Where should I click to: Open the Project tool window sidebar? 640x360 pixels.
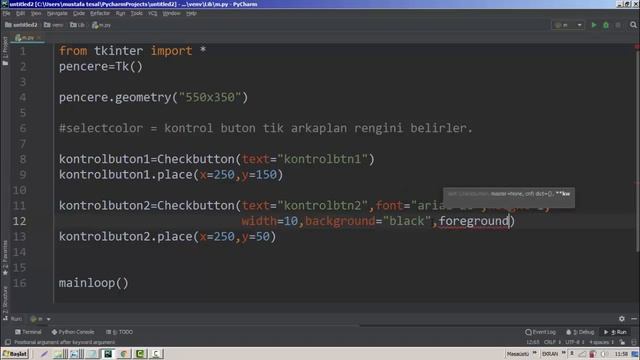click(5, 51)
